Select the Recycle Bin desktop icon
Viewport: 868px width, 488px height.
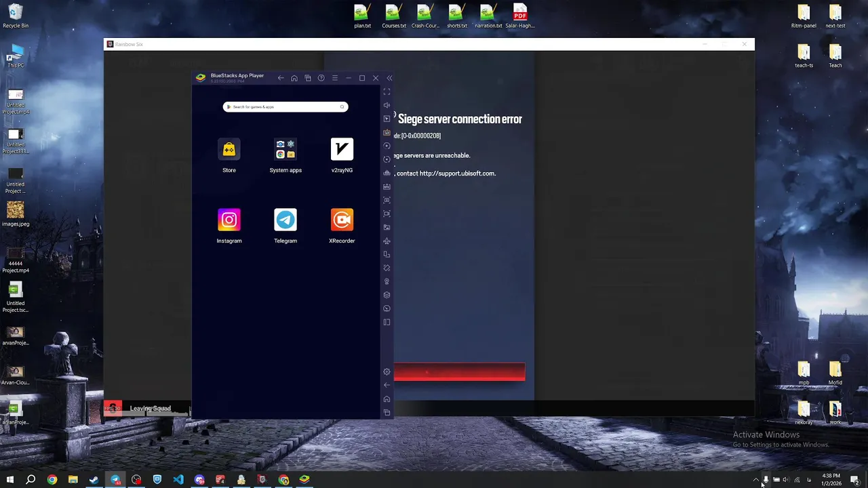pyautogui.click(x=16, y=16)
